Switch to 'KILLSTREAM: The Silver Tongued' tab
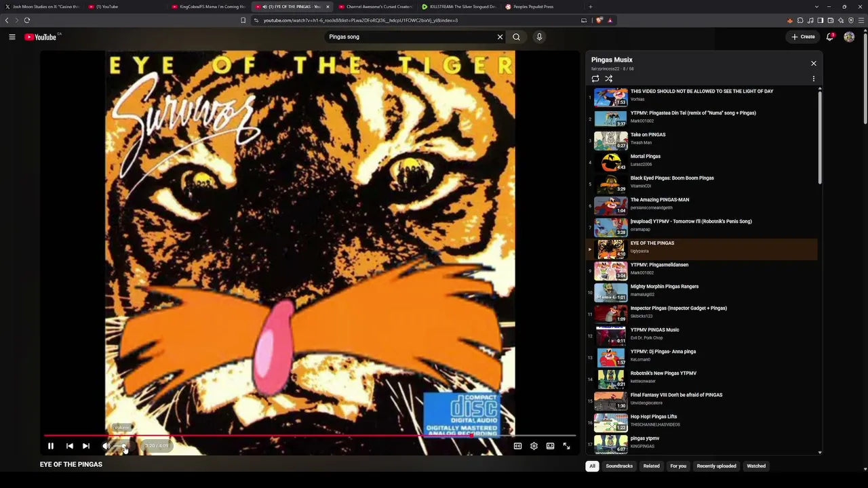 point(458,7)
